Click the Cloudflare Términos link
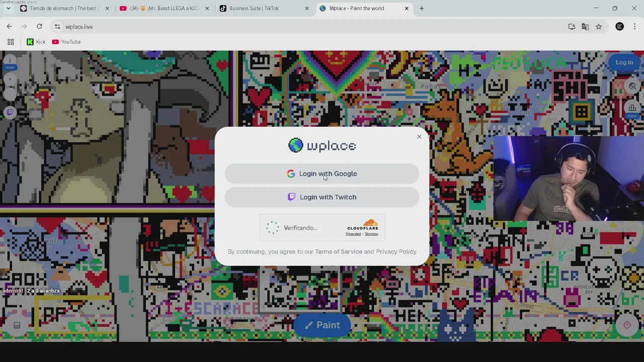This screenshot has height=362, width=644. tap(371, 234)
